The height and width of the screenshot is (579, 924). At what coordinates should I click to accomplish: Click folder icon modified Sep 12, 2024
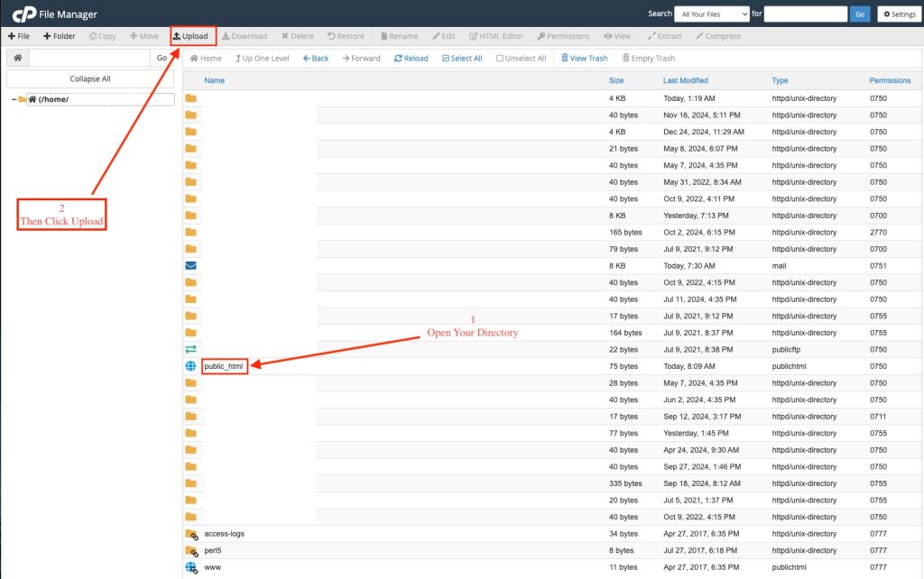click(190, 417)
